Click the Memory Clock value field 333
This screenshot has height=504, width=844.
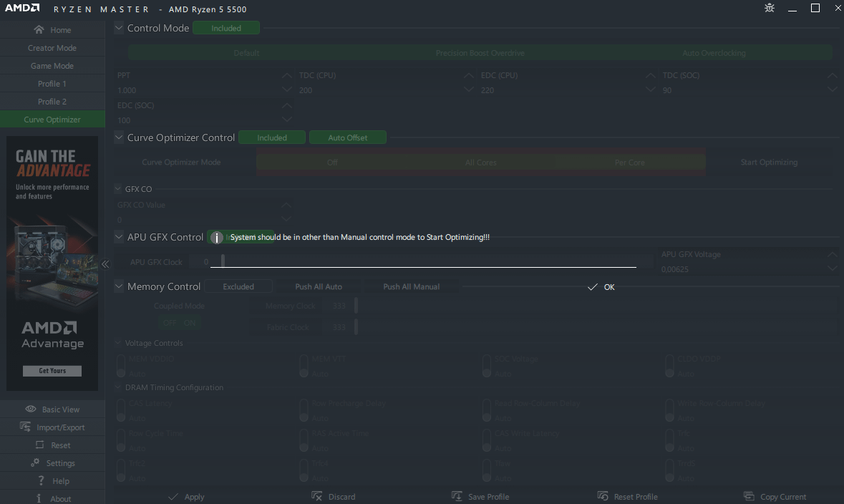click(339, 306)
